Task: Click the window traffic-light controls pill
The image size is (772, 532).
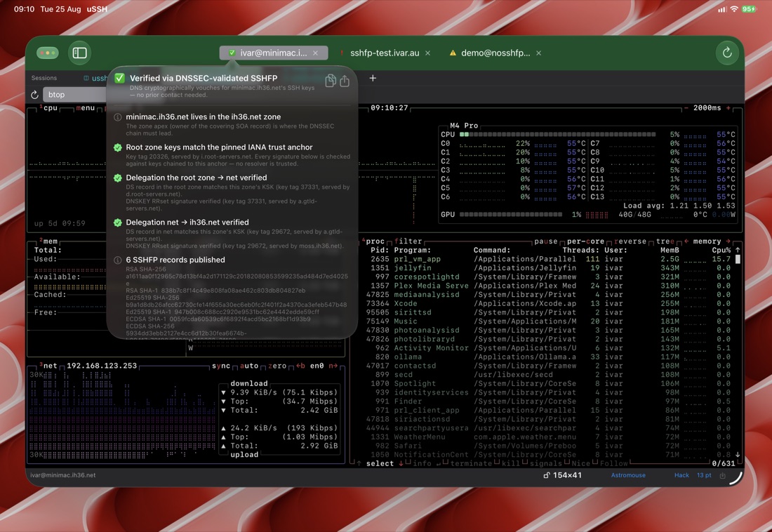Action: click(48, 53)
